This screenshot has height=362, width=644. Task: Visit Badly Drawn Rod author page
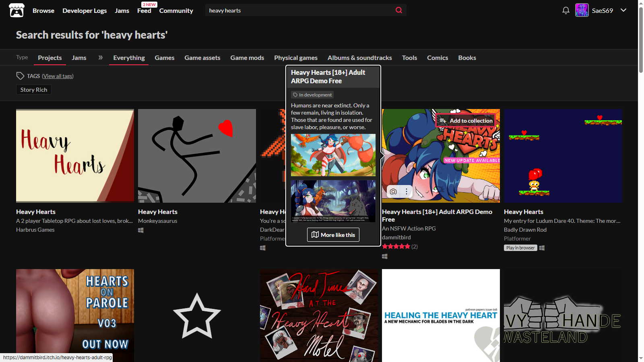point(525,230)
